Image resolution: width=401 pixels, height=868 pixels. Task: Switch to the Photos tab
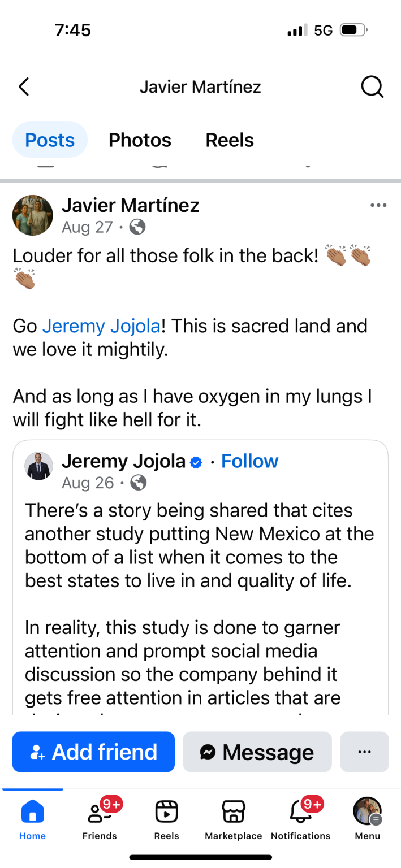click(x=140, y=140)
